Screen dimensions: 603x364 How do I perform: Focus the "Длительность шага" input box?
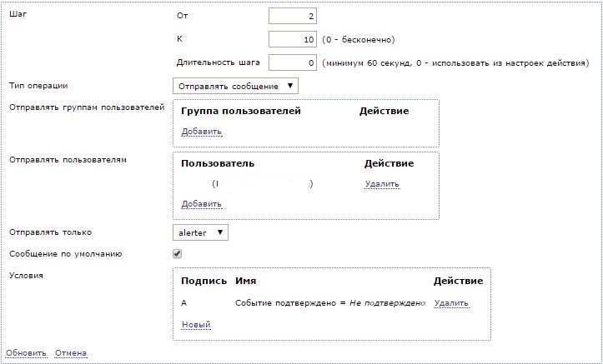(x=292, y=62)
